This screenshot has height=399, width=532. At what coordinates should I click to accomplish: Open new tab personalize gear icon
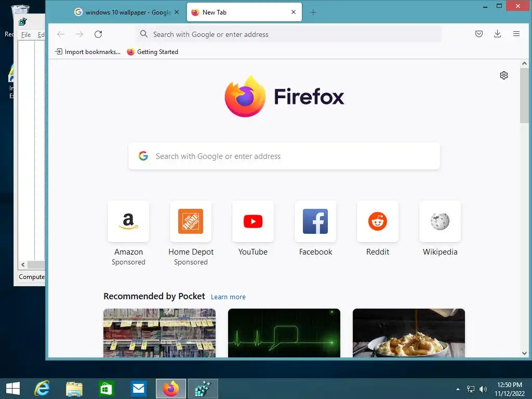click(x=504, y=75)
